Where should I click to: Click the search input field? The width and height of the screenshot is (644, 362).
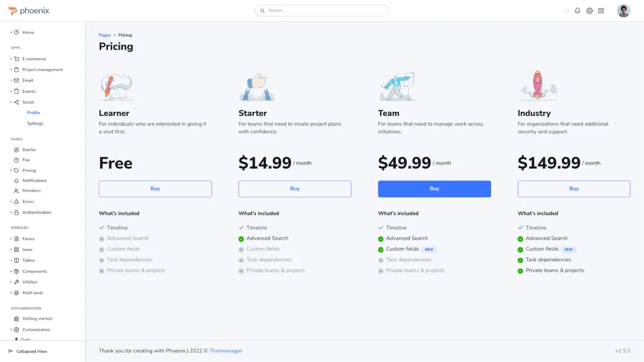point(322,11)
